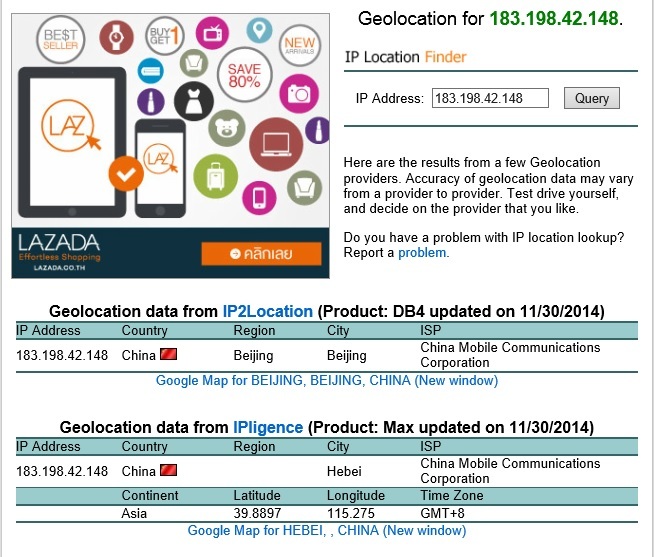
Task: Click ISP value in IP2Location row
Action: click(510, 355)
